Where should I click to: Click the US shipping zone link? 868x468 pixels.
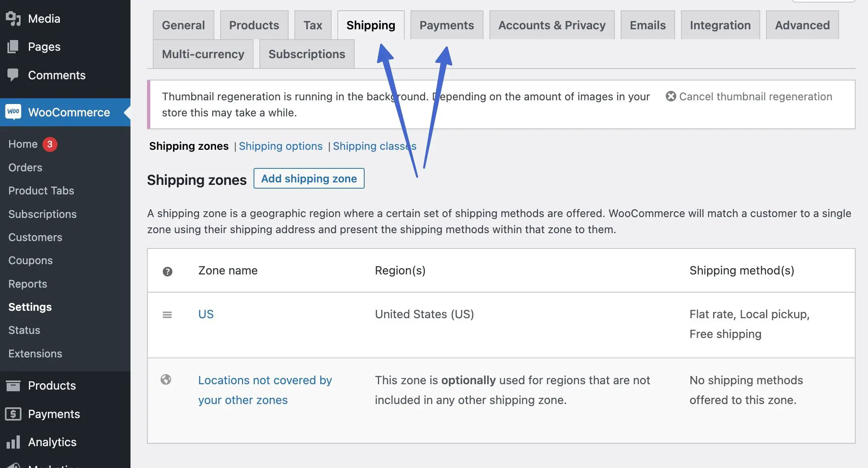pos(206,314)
